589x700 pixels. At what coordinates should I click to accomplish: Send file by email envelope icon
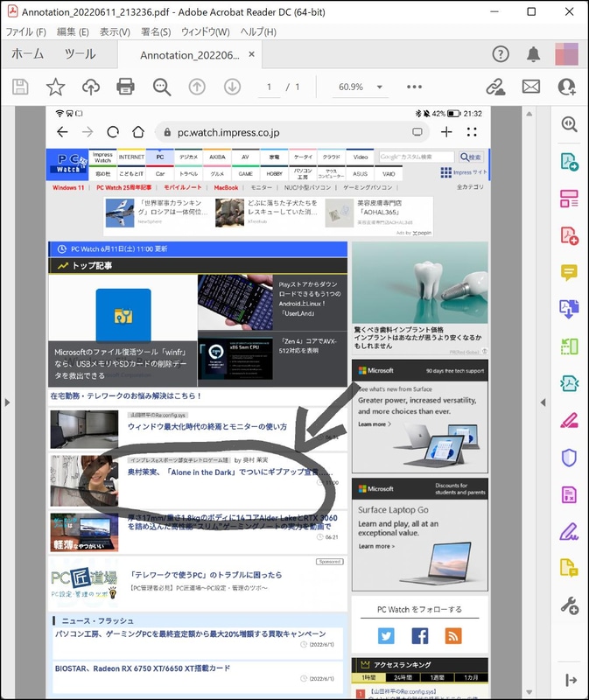tap(531, 87)
